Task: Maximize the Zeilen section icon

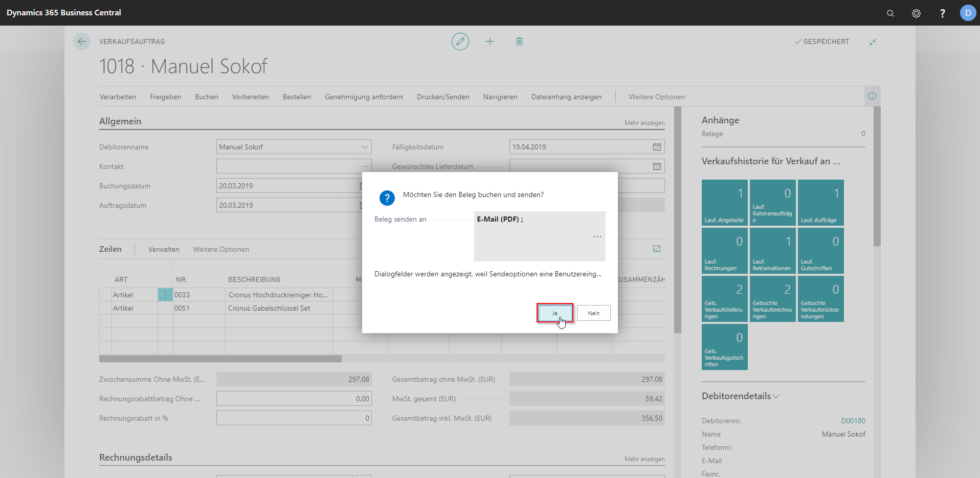Action: [x=657, y=249]
